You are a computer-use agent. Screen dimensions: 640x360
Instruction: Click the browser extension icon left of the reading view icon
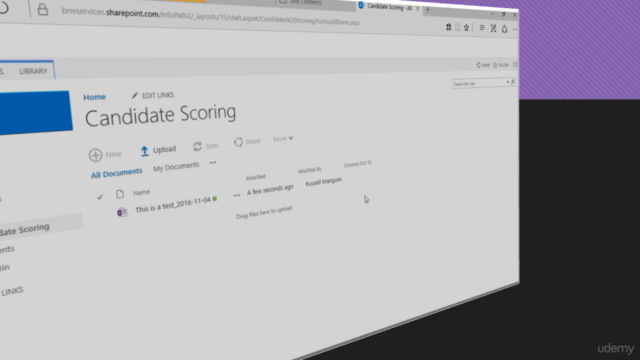click(x=449, y=27)
